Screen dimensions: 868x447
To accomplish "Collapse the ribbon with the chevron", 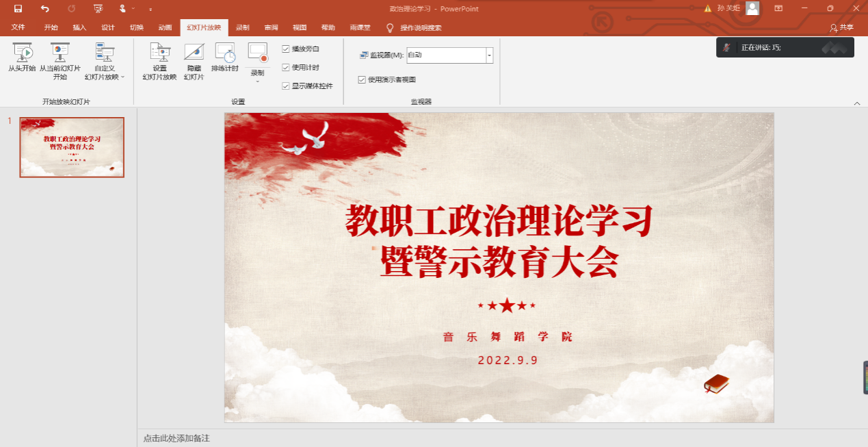I will (857, 103).
